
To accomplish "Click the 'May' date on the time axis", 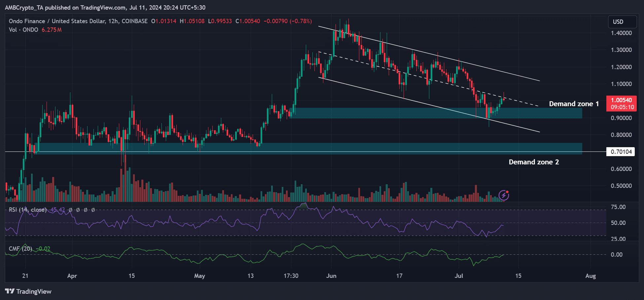I will (199, 276).
